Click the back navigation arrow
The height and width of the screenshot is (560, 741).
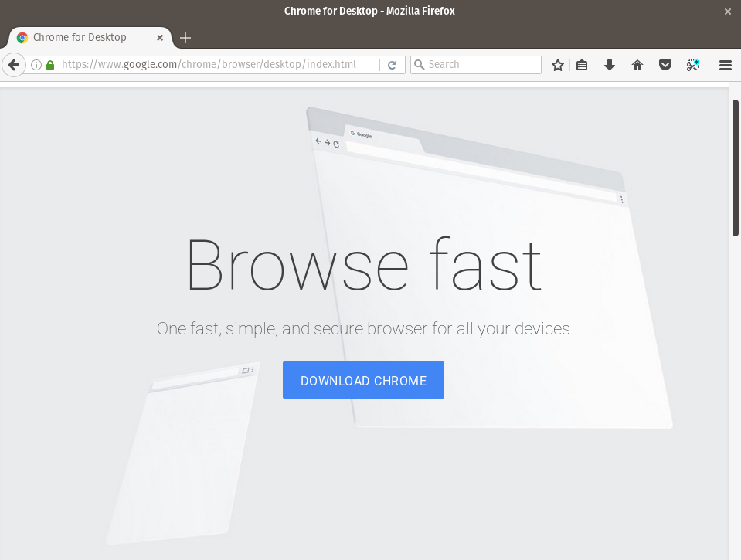click(14, 64)
